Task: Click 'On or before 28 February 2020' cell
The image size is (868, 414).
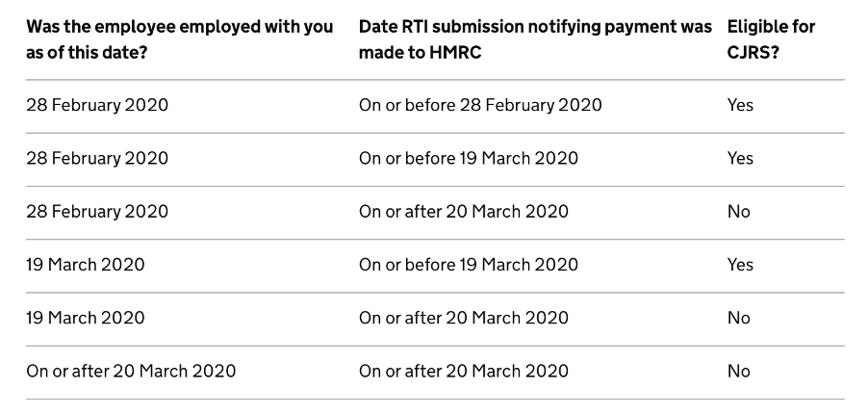Action: point(480,105)
